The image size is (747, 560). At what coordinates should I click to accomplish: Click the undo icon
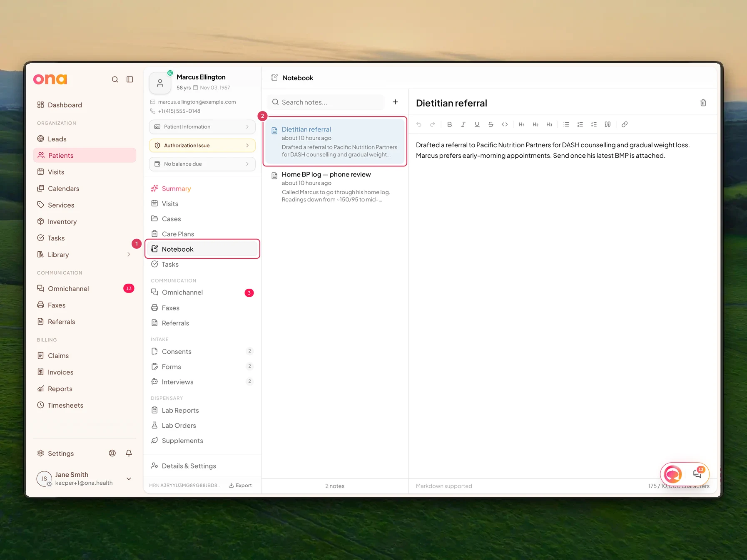419,124
